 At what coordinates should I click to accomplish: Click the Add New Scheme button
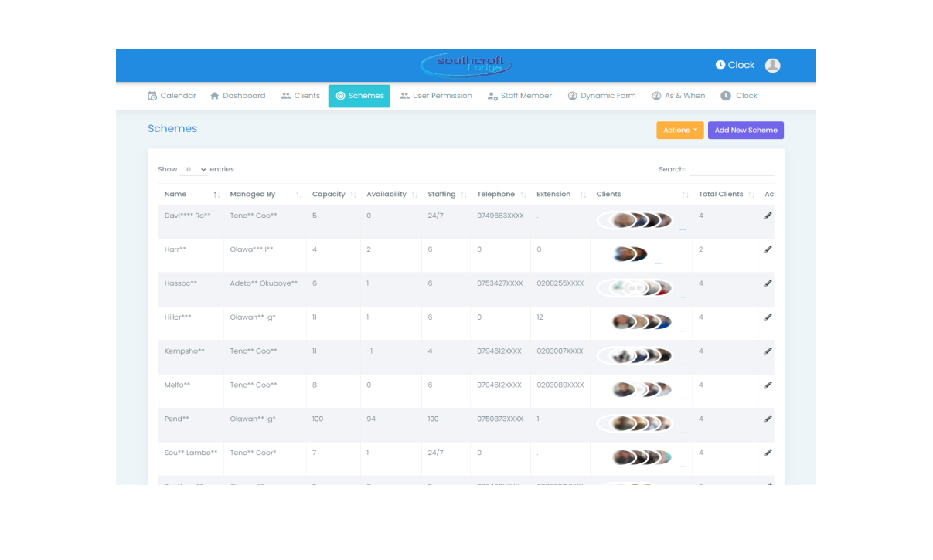tap(745, 131)
